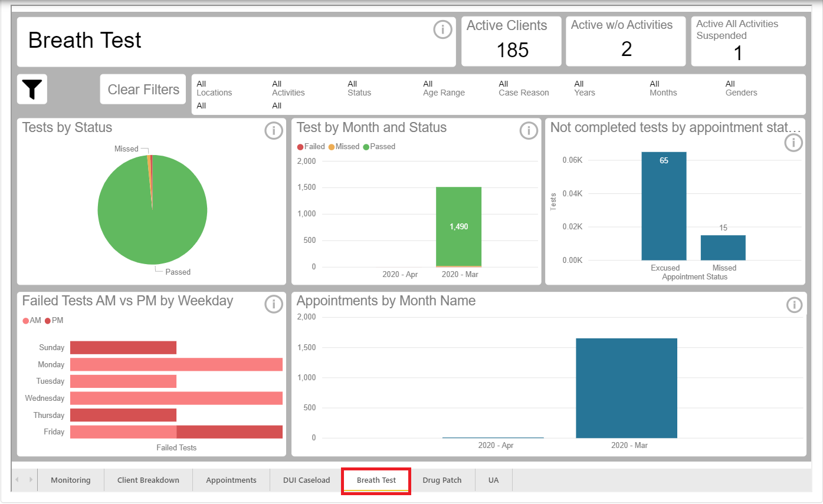Click the funnel filter icon
The height and width of the screenshot is (504, 823).
click(x=32, y=90)
